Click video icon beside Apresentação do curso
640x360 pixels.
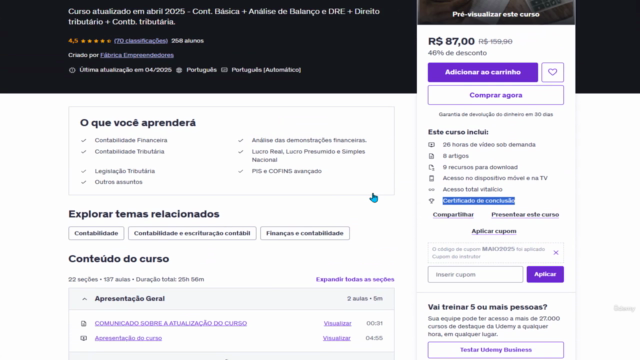84,338
